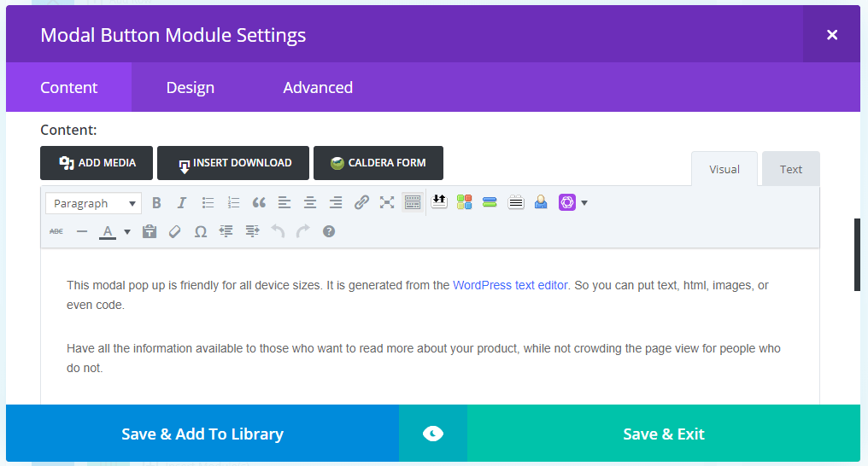
Task: Decrease paragraph indent
Action: tap(226, 231)
